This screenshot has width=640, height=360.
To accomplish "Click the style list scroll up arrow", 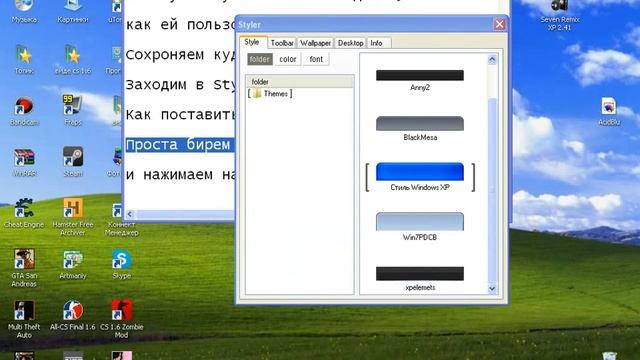I will (492, 60).
